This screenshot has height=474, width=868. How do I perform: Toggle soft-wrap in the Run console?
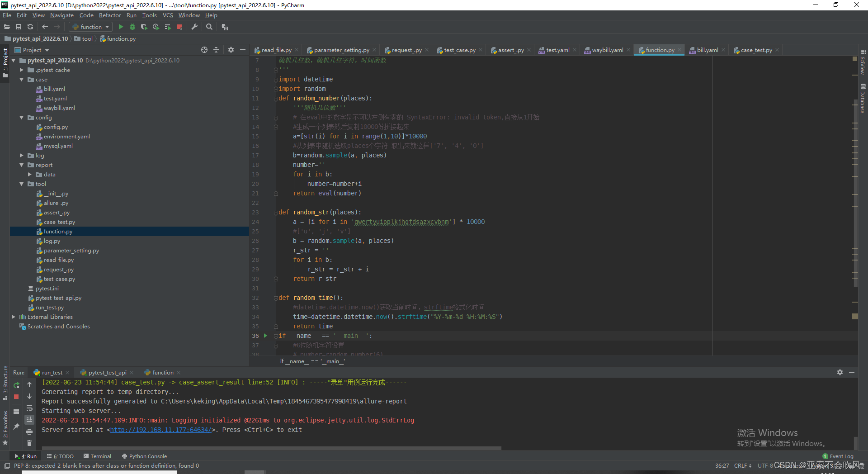pyautogui.click(x=29, y=408)
